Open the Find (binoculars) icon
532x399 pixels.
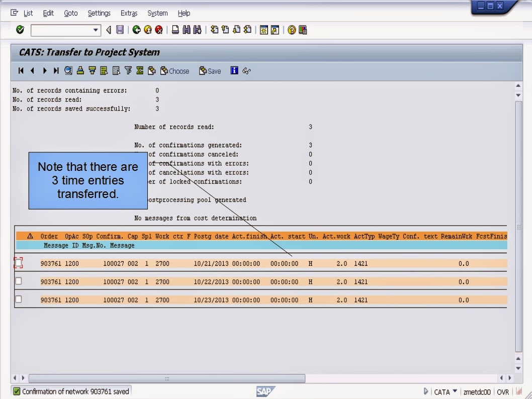187,31
